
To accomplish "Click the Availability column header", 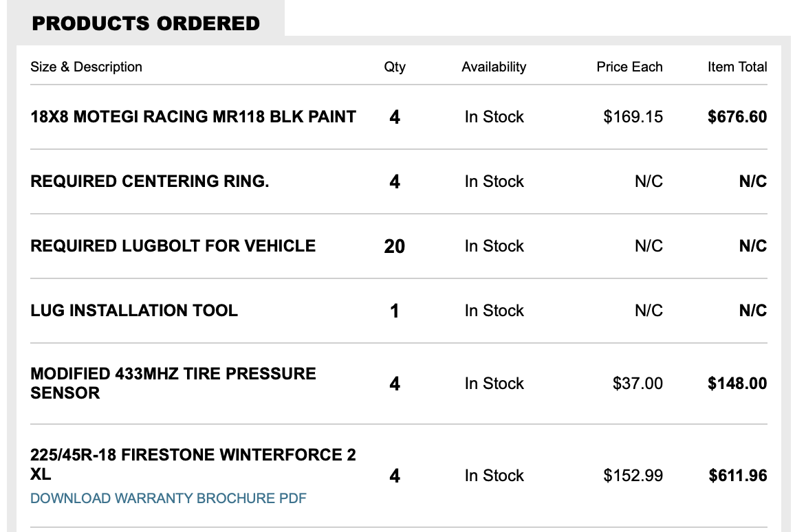I will click(x=494, y=67).
